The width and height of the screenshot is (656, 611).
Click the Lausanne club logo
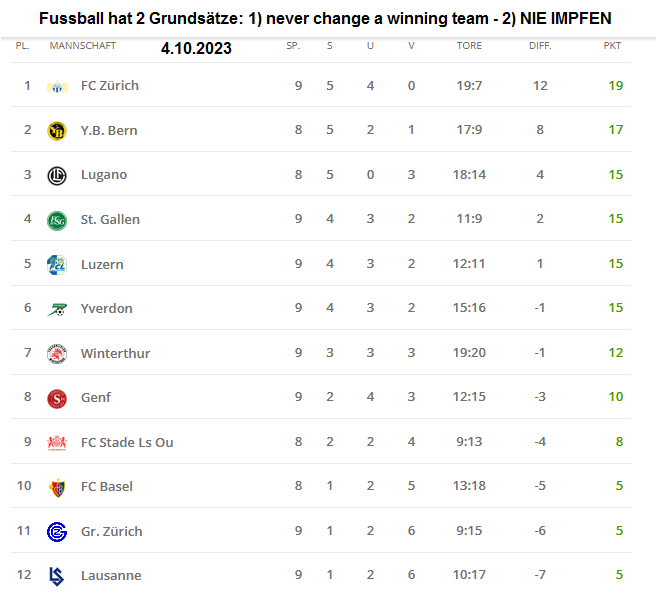[x=56, y=576]
